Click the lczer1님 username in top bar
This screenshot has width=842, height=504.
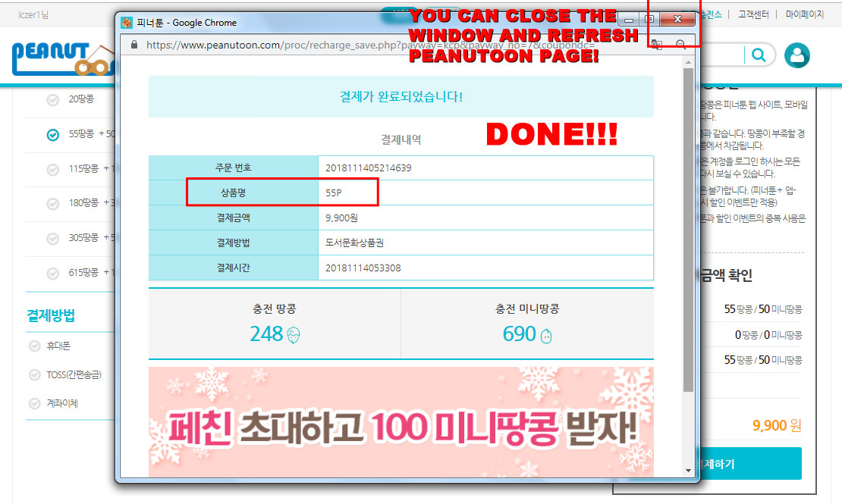(x=33, y=14)
